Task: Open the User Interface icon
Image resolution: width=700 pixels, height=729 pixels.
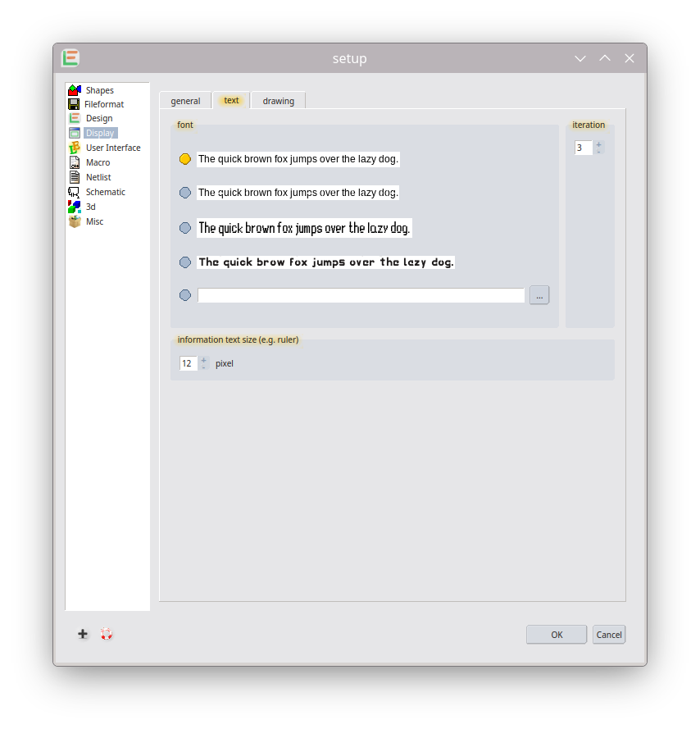Action: [x=75, y=148]
